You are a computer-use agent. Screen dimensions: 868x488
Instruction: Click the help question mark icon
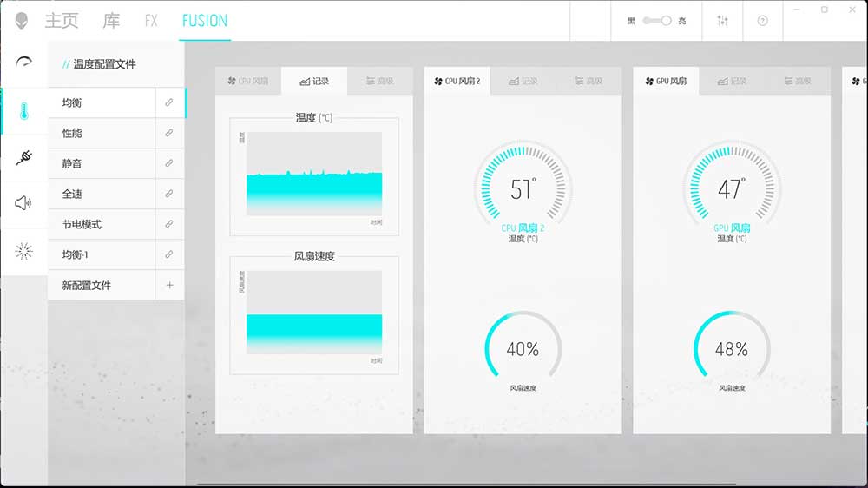click(762, 21)
